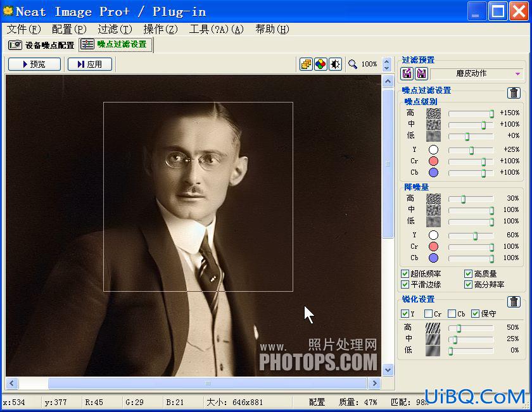The height and width of the screenshot is (412, 532).
Task: Toggle the 高分辨率 checkbox
Action: tap(468, 284)
